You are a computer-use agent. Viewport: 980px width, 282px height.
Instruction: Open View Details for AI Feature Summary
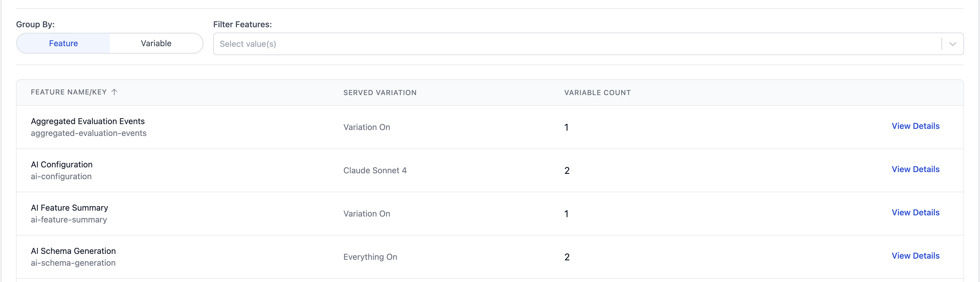tap(915, 212)
